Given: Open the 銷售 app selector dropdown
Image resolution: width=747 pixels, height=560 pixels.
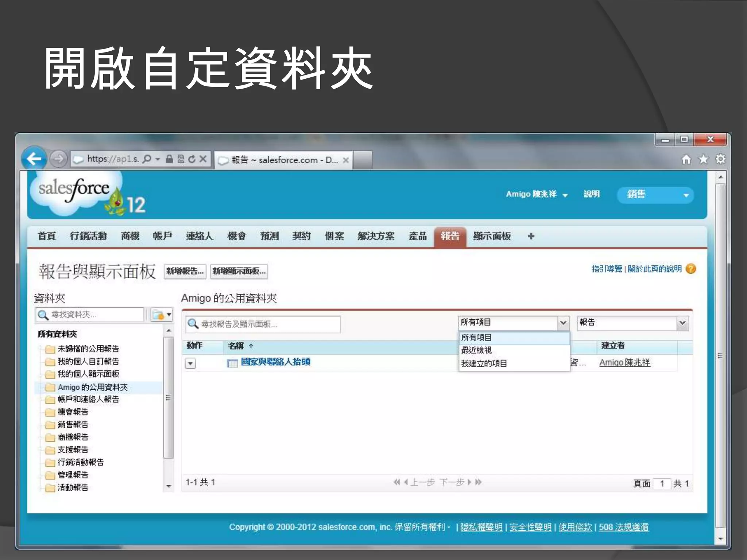Looking at the screenshot, I should coord(655,195).
